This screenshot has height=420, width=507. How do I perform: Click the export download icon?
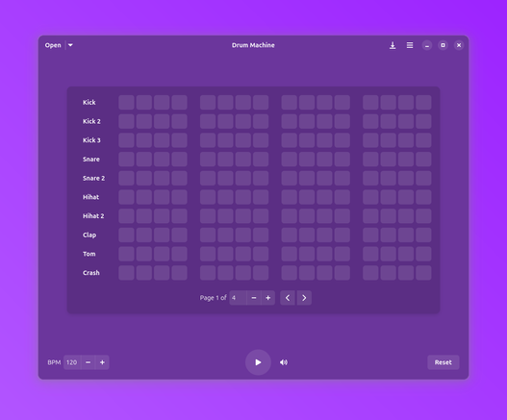click(393, 45)
